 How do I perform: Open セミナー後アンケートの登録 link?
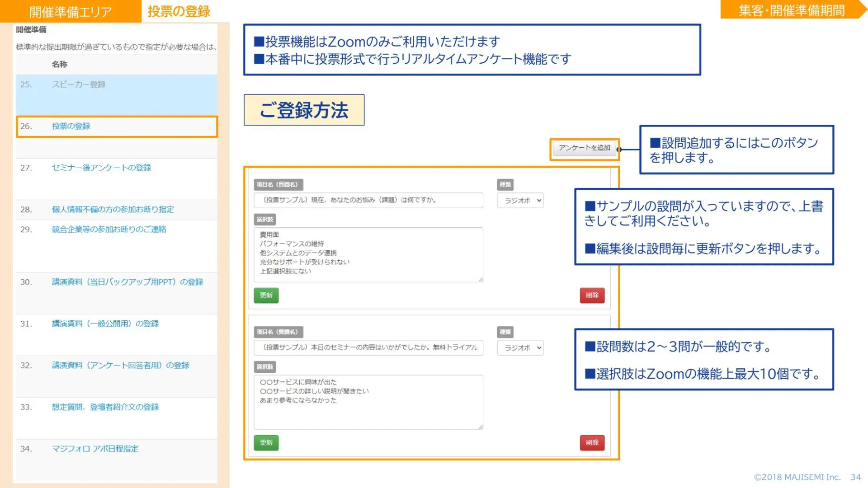(101, 168)
